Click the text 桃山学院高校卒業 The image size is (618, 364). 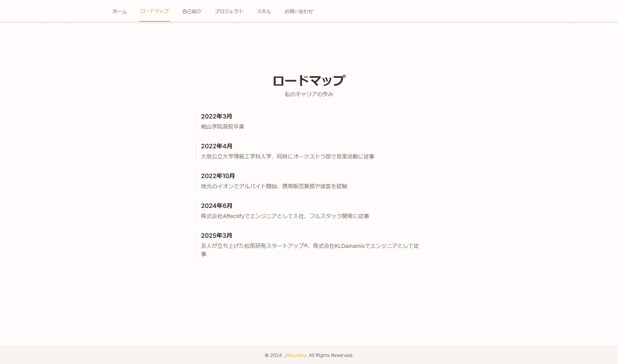click(x=223, y=126)
